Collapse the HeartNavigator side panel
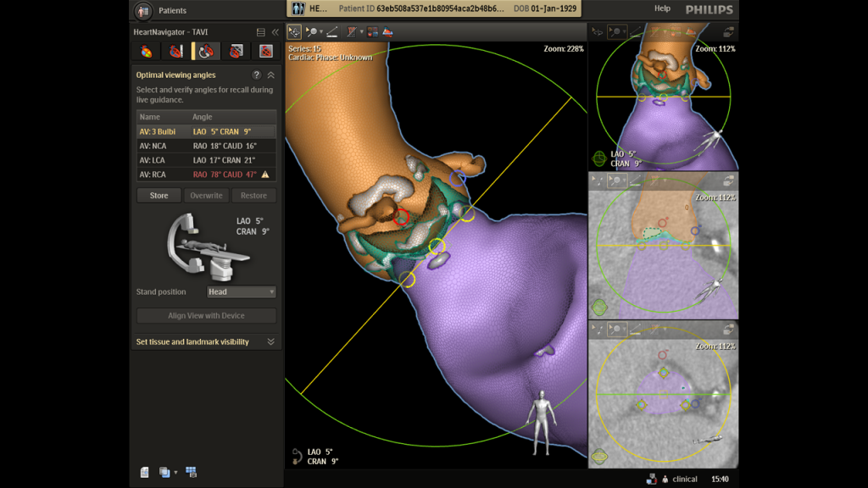Screen dimensions: 868x488 tap(275, 32)
